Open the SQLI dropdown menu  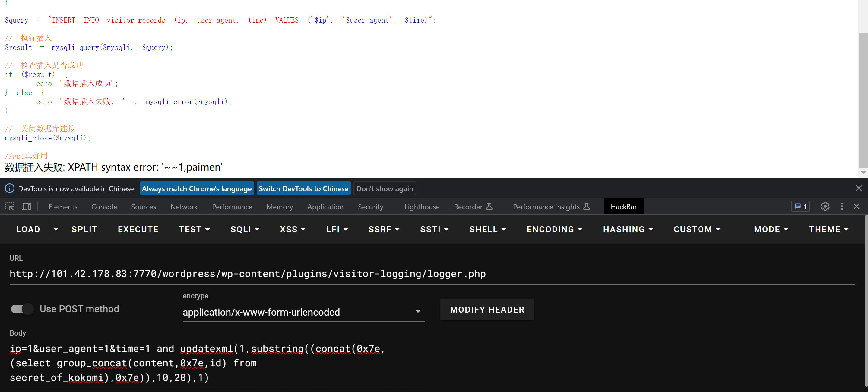[245, 230]
